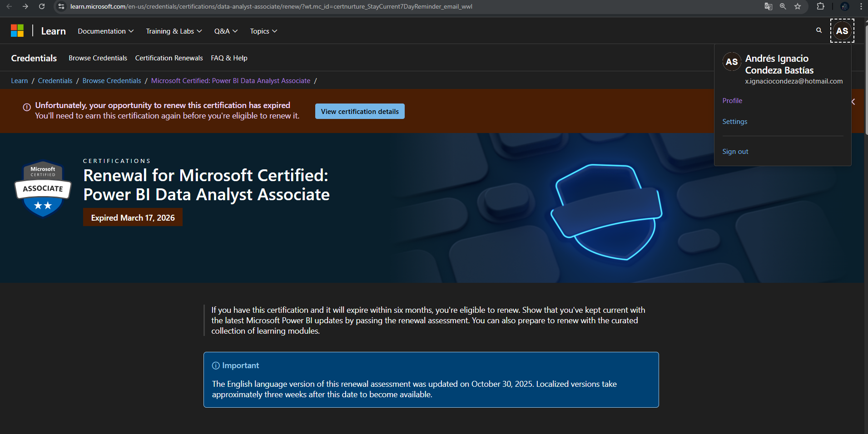Choose Sign out in account menu

tap(735, 152)
